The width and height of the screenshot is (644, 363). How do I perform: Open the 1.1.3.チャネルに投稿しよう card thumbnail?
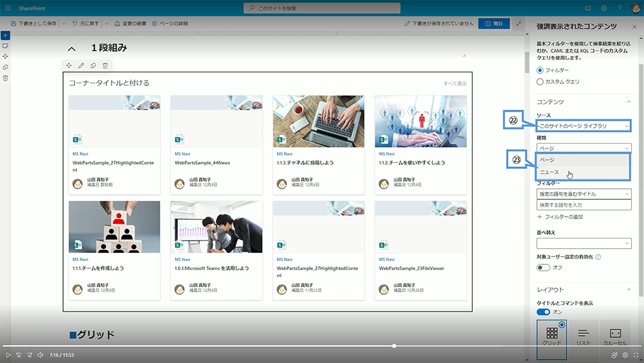coord(318,121)
